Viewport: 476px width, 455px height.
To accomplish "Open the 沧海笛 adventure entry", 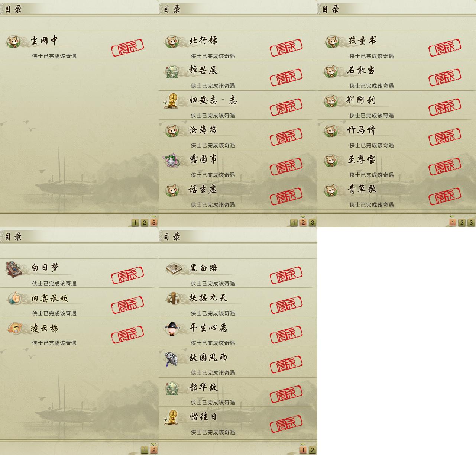I will coord(238,135).
